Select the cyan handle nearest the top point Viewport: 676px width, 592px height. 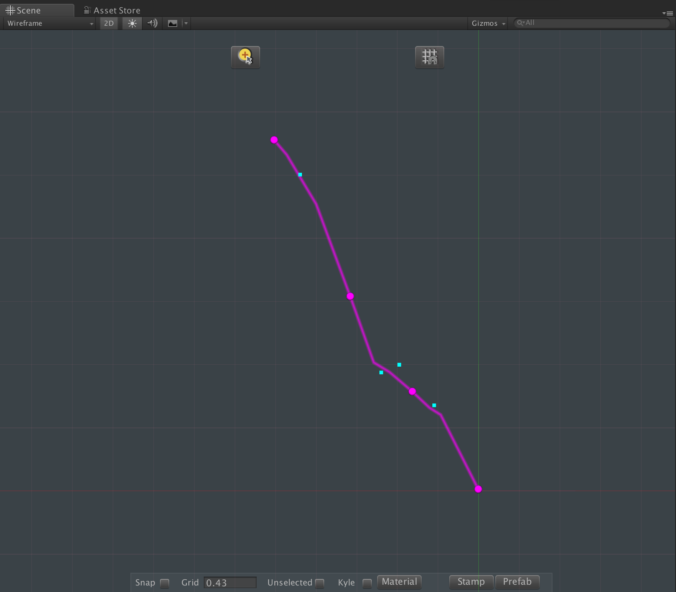click(300, 175)
